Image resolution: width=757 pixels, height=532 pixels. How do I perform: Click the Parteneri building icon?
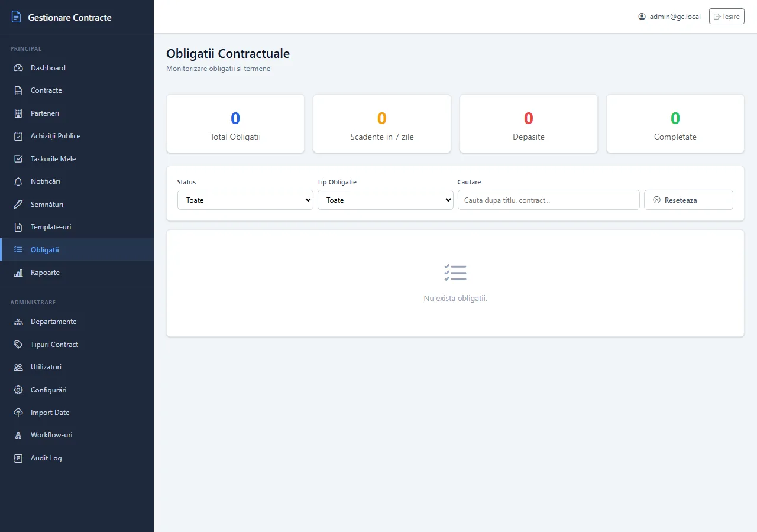(x=18, y=113)
